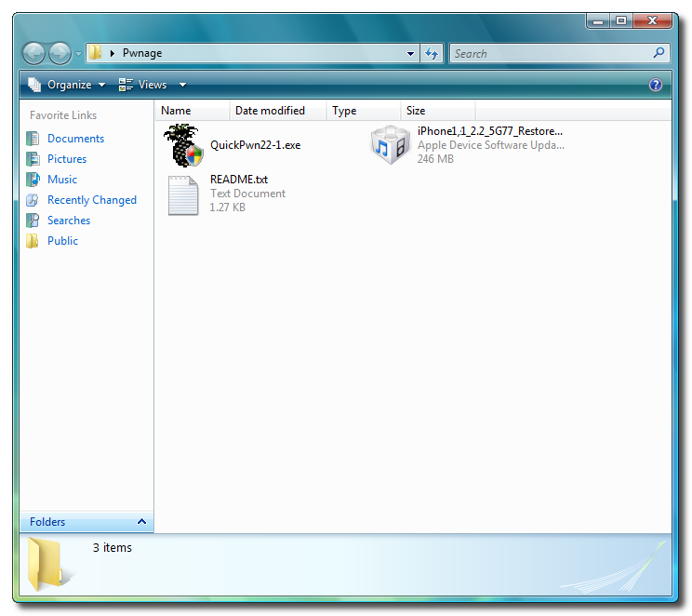This screenshot has height=616, width=692.
Task: Select the README.txt document icon
Action: tap(183, 194)
